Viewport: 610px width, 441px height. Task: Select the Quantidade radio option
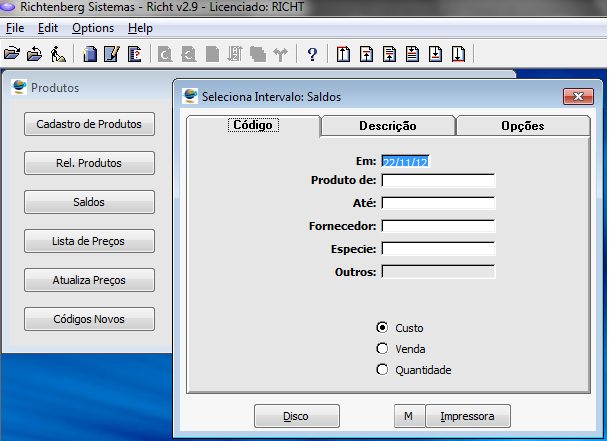(x=382, y=370)
